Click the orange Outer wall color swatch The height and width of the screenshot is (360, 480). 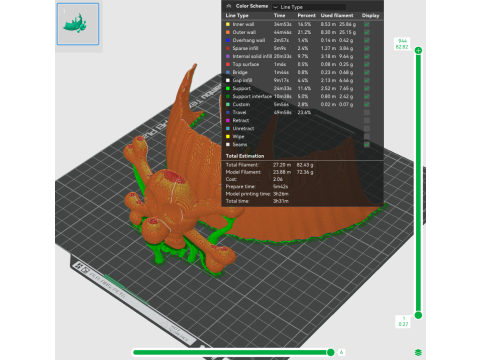(228, 32)
